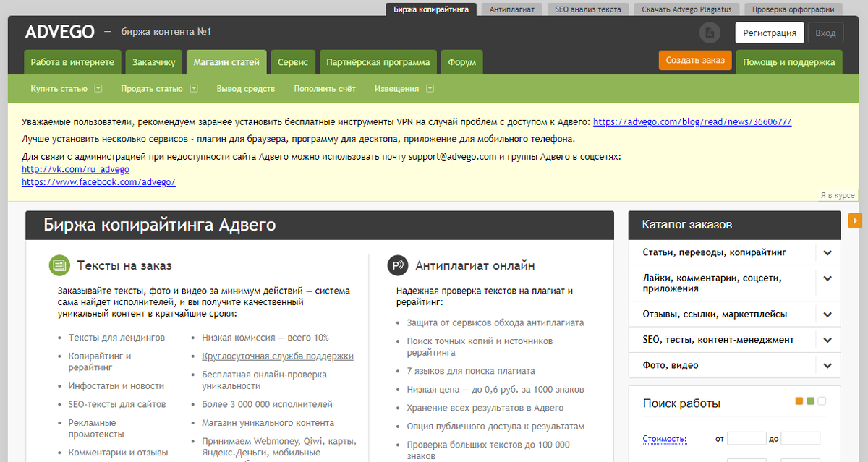Click Опция публичного доступа к результатам text
Image resolution: width=868 pixels, height=462 pixels.
point(495,427)
